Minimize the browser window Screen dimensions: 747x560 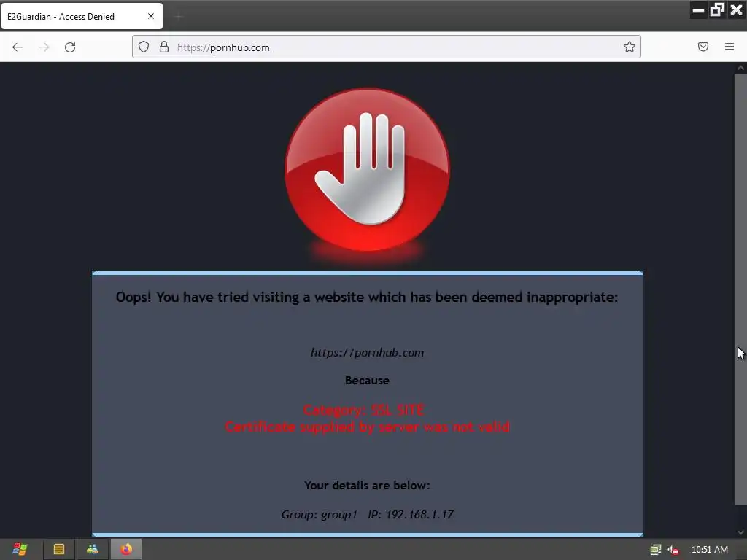pyautogui.click(x=698, y=10)
